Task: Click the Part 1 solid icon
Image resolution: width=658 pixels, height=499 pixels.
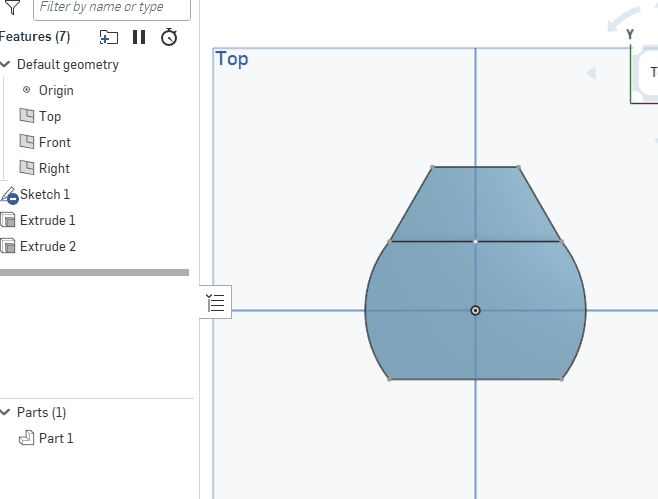Action: (26, 438)
